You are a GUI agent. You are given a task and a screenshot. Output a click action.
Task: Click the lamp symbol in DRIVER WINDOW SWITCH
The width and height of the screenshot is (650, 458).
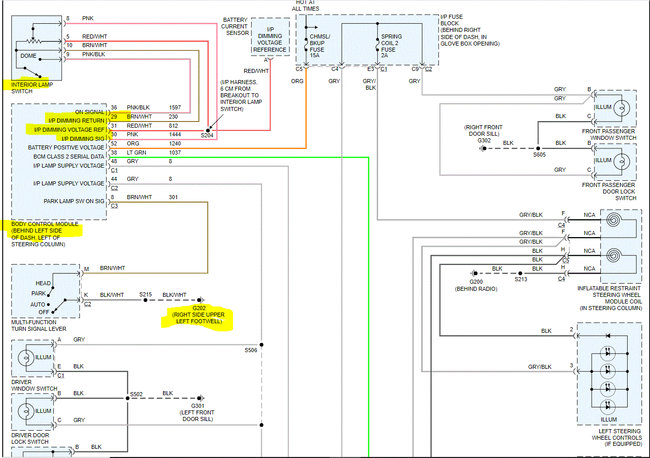click(x=26, y=357)
